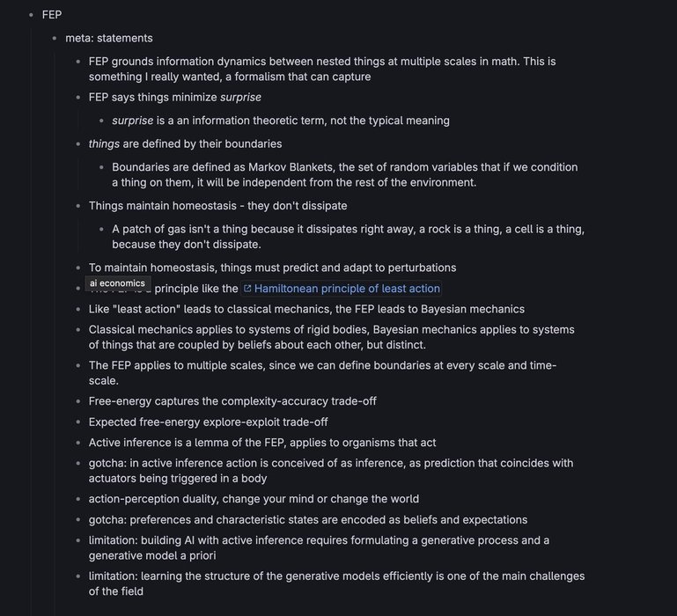677x616 pixels.
Task: Collapse the 'meta: statements' bullet
Action: click(x=54, y=39)
